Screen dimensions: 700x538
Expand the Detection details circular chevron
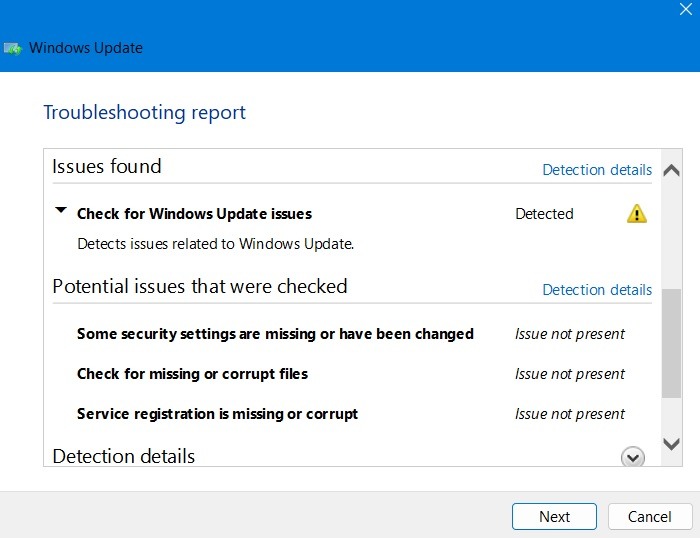point(633,457)
